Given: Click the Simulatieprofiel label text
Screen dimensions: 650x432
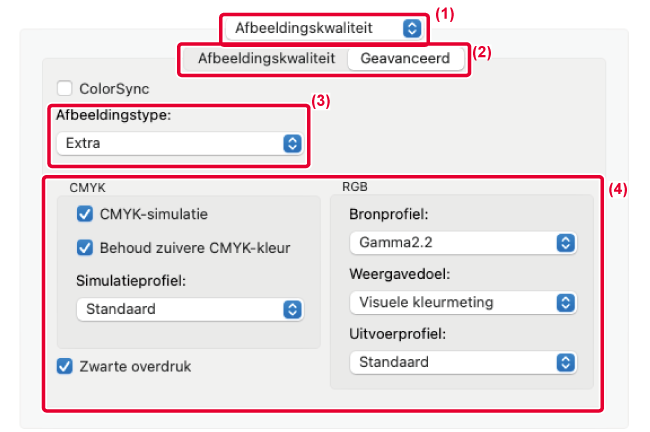Looking at the screenshot, I should coord(129,280).
